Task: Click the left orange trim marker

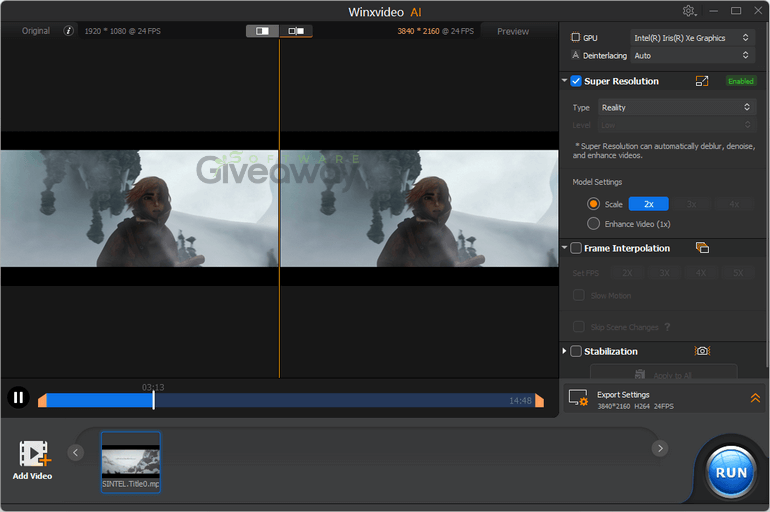Action: coord(42,400)
